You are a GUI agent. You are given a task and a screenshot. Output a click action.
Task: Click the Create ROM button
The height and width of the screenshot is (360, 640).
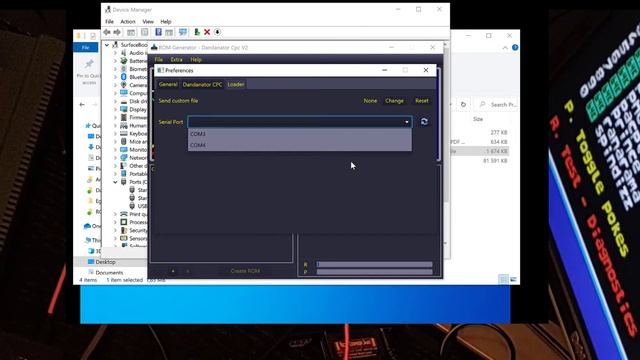[x=245, y=271]
